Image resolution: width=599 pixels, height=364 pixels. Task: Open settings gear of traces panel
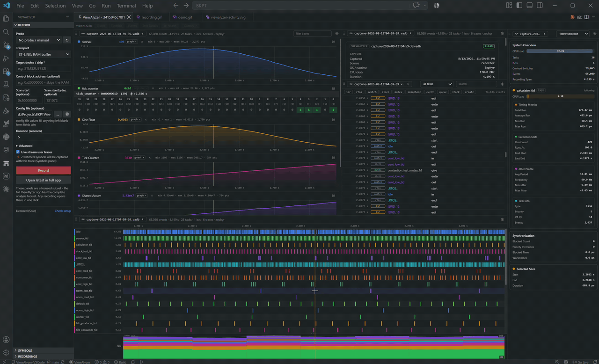coord(337,34)
